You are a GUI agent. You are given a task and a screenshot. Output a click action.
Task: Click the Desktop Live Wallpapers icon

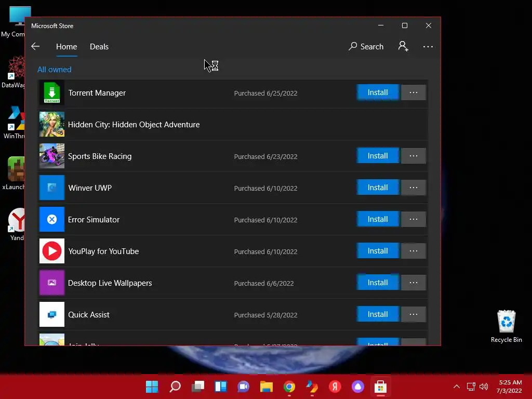pos(52,283)
